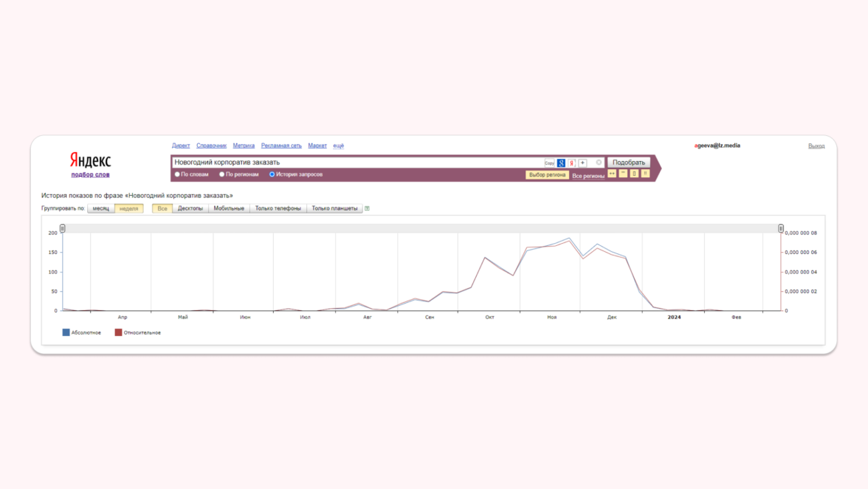The width and height of the screenshot is (868, 489).
Task: Click the Copy icon in search field
Action: click(549, 163)
